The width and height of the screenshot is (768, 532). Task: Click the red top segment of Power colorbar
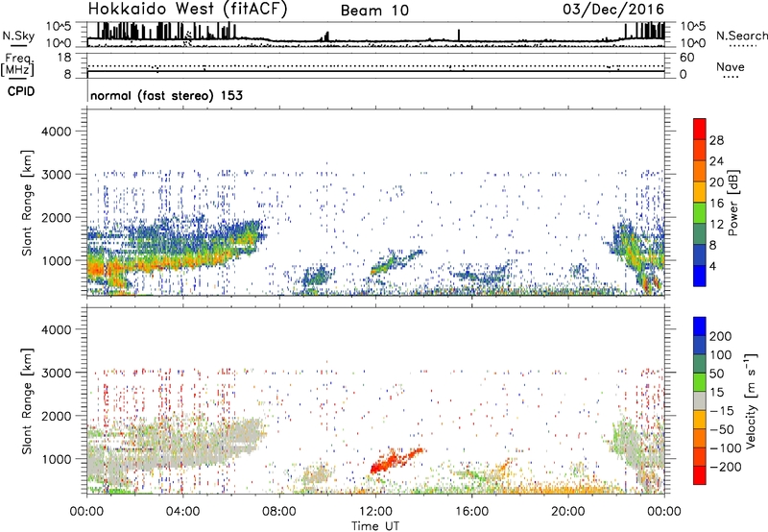[700, 130]
